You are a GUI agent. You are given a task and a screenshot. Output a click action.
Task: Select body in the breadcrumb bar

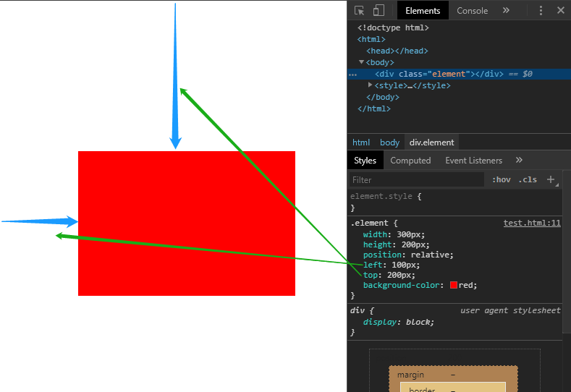pos(389,142)
